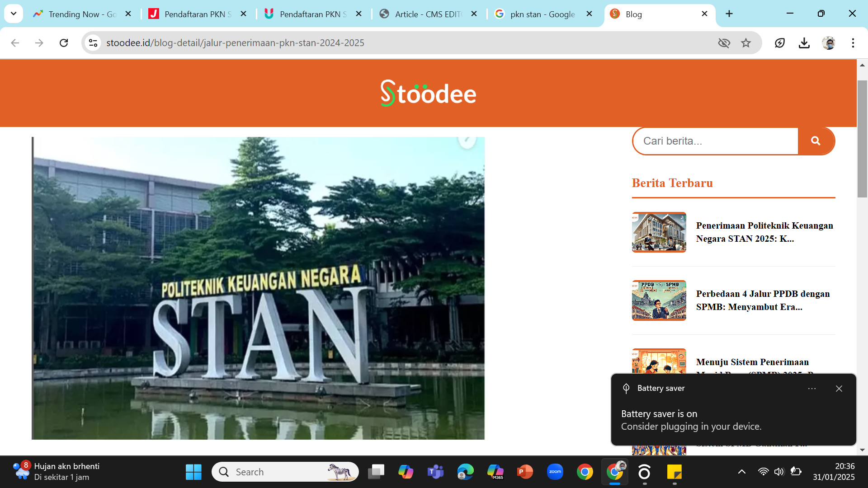Open Sticky Notes from the taskbar

point(675,472)
